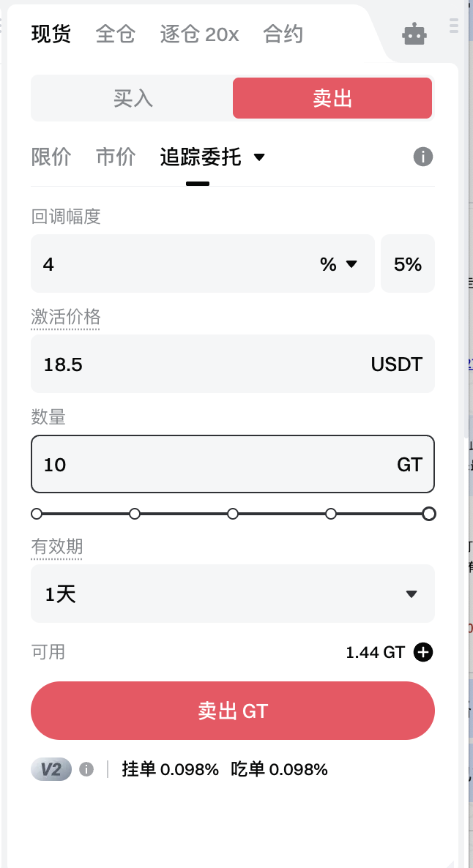
Task: Open the % unit dropdown for 回调幅度
Action: tap(339, 264)
